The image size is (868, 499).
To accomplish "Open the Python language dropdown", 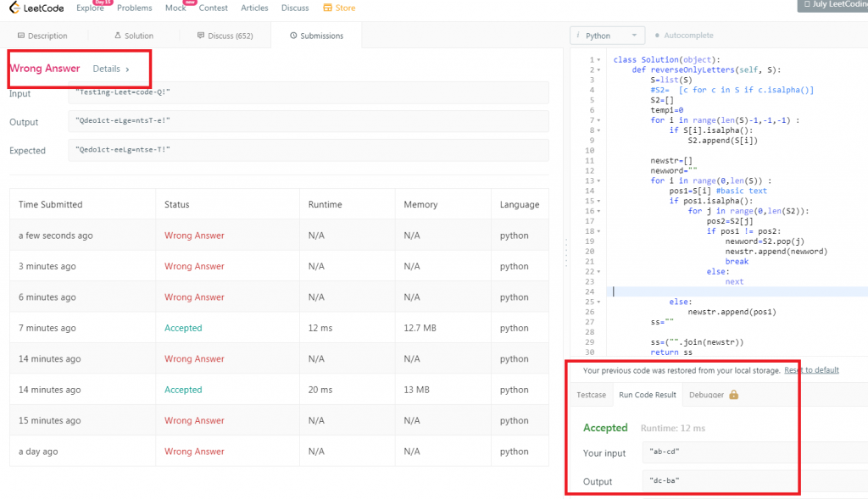I will click(607, 36).
